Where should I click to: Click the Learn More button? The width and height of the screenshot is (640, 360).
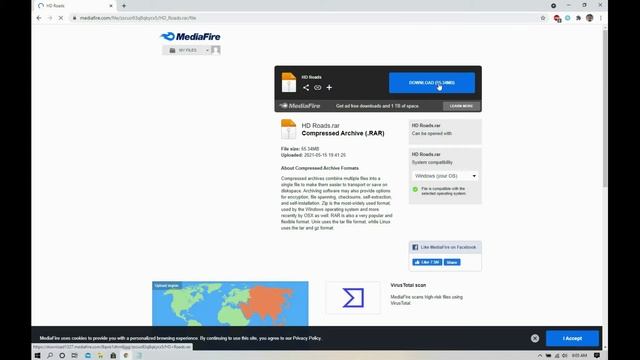(461, 106)
